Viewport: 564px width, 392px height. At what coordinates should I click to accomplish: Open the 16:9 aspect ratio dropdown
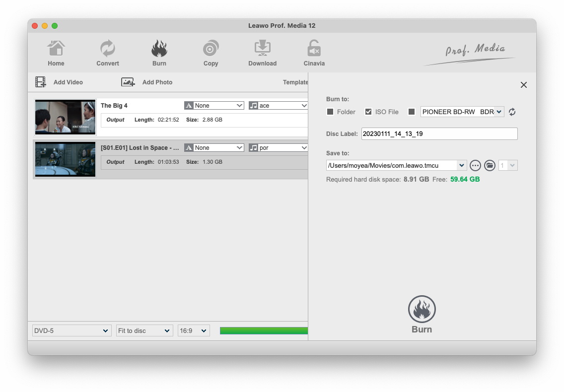click(194, 330)
